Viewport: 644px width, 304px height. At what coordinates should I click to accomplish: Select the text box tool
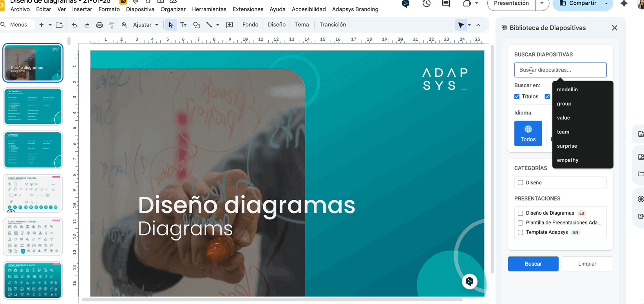click(183, 25)
